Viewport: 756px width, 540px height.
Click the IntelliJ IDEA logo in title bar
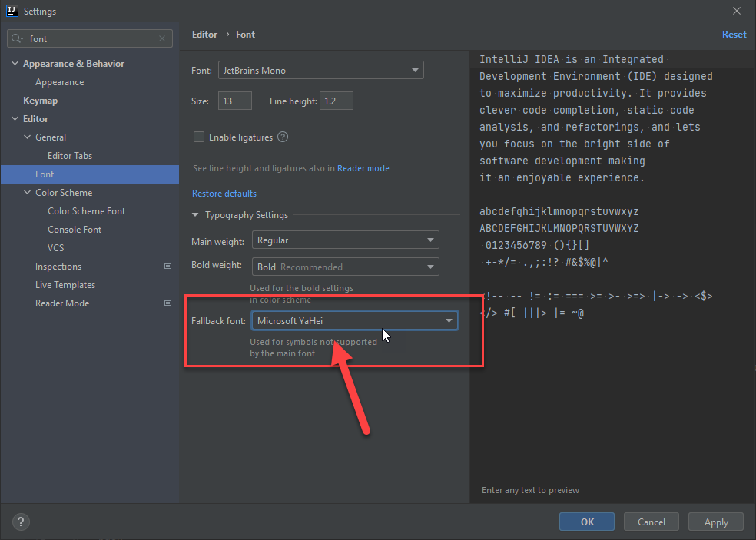tap(12, 11)
